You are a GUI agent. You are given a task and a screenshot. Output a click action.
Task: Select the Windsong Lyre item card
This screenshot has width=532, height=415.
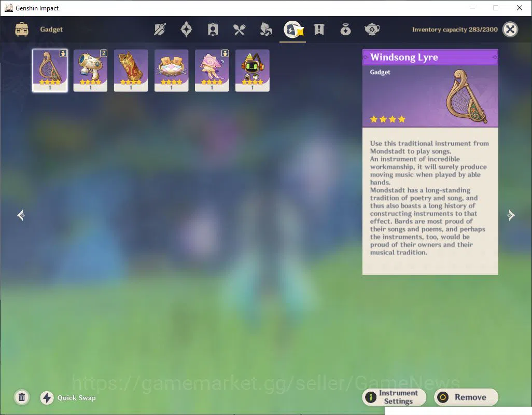pos(50,70)
